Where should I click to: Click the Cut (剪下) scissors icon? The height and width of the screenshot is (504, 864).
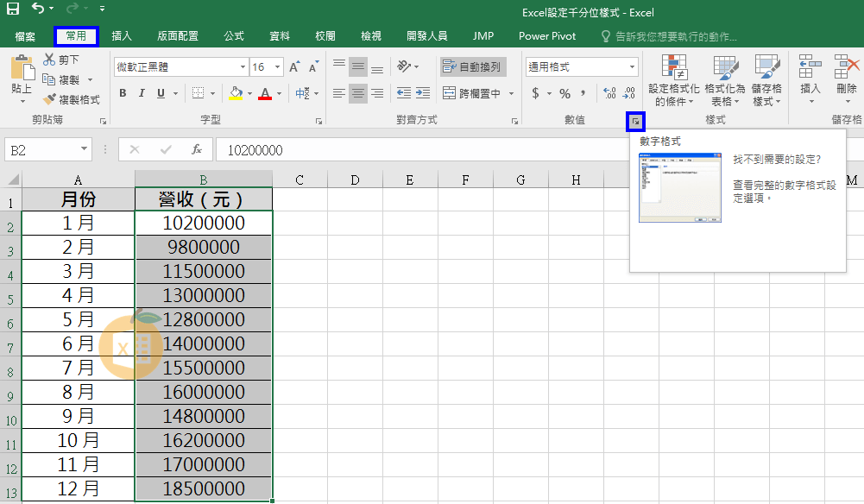click(50, 60)
